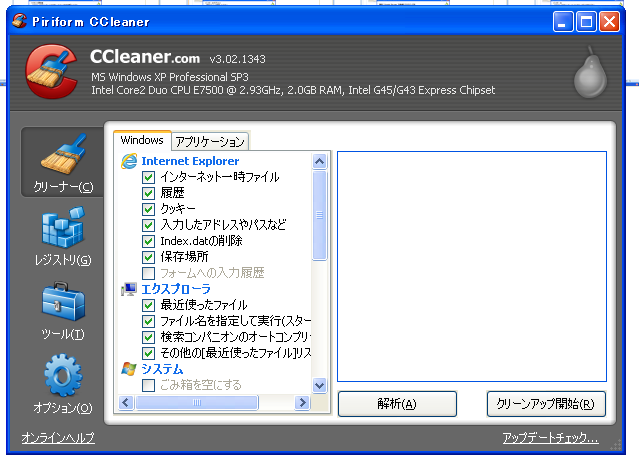Close the Piriform CCleaner window
Image resolution: width=639 pixels, height=458 pixels.
(610, 21)
